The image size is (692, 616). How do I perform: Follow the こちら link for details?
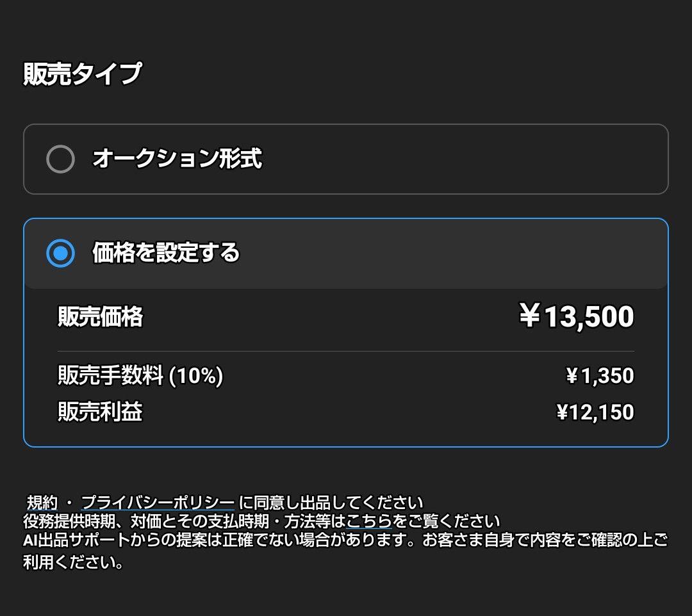pyautogui.click(x=368, y=521)
